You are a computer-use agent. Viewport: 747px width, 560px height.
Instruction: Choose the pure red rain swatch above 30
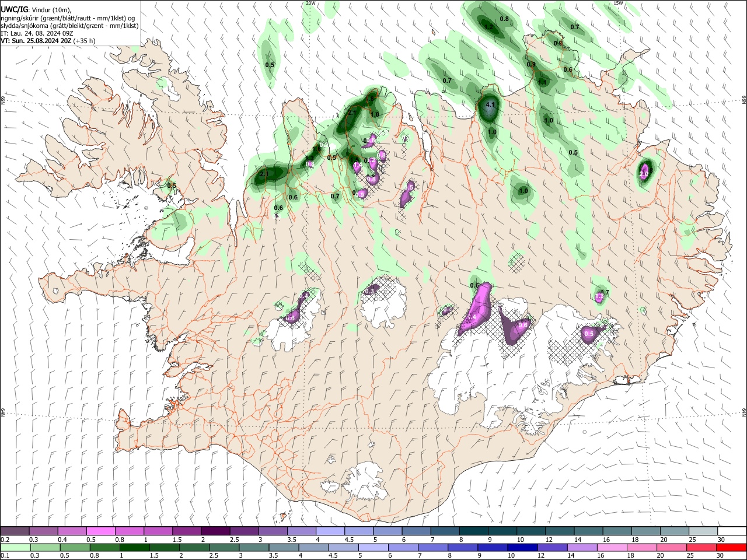coord(732,547)
